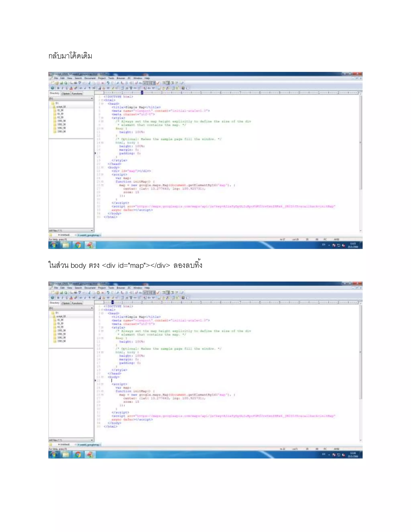The image size is (411, 532).
Task: Open Help menu in second EditPlus screenshot
Action: tap(147, 288)
